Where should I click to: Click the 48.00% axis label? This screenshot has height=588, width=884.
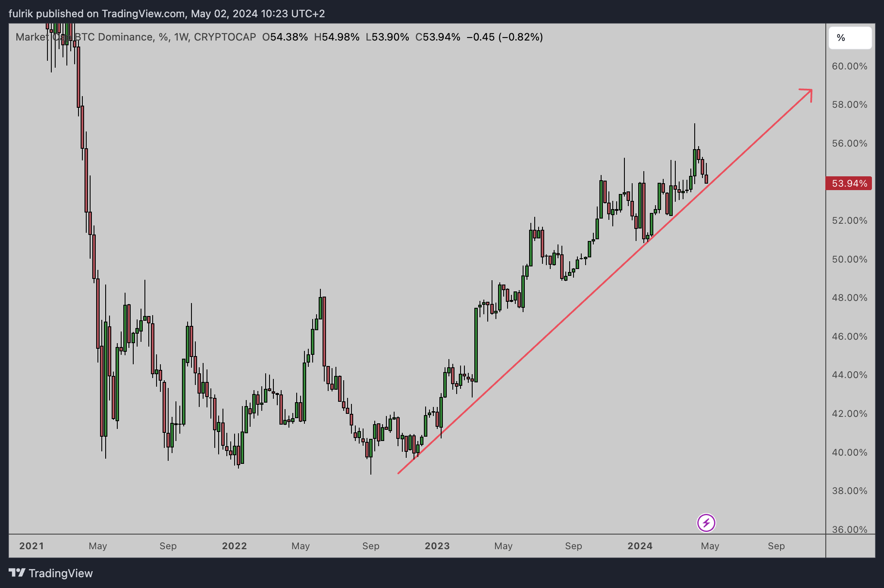point(850,298)
